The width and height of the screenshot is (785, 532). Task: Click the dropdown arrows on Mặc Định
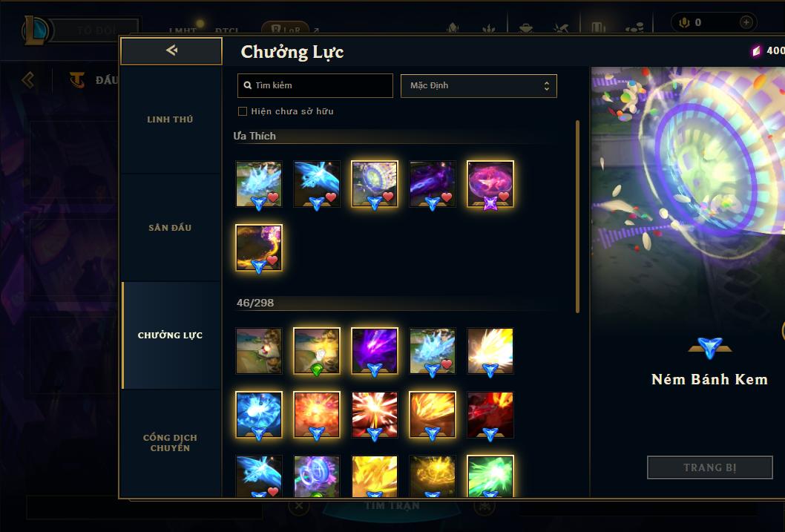[x=547, y=86]
